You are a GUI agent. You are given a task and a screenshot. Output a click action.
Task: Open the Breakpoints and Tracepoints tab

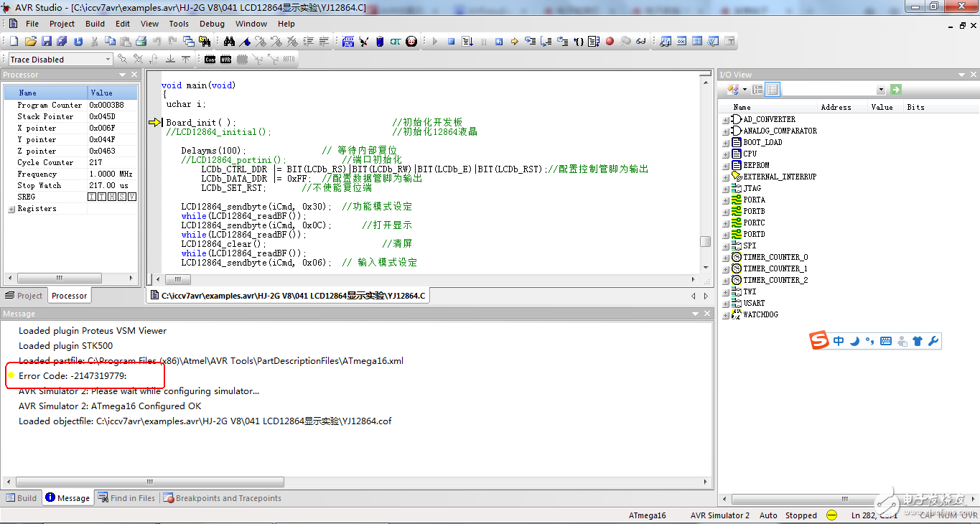[222, 498]
